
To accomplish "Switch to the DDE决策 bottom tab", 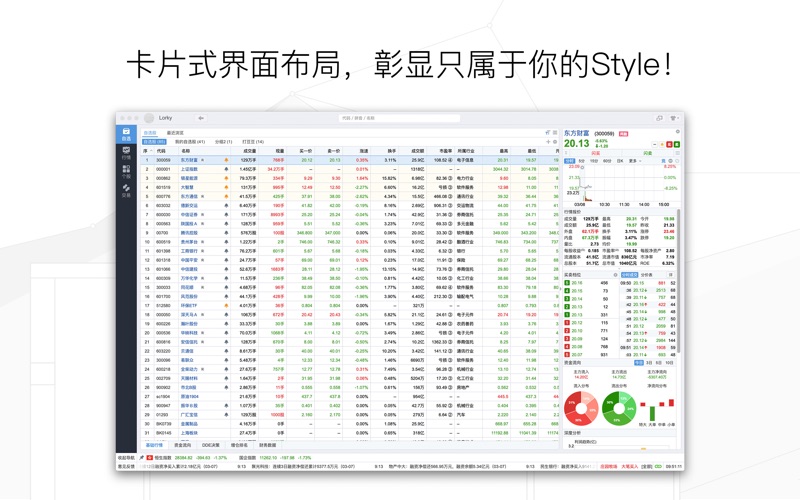I will click(210, 445).
